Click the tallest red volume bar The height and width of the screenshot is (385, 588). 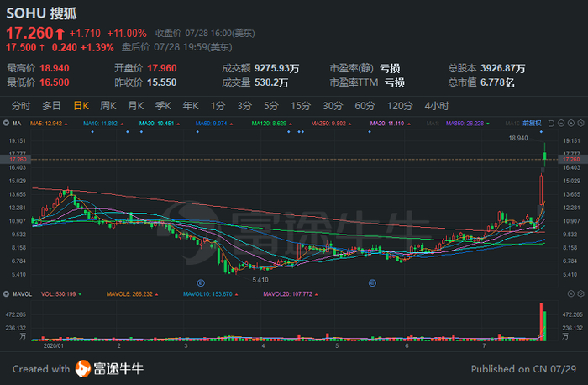541,322
